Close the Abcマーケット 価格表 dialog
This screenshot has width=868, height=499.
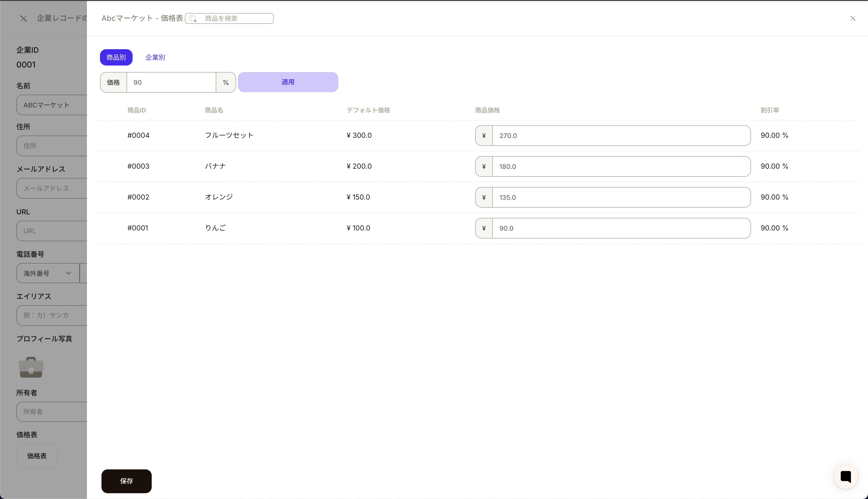click(x=853, y=18)
